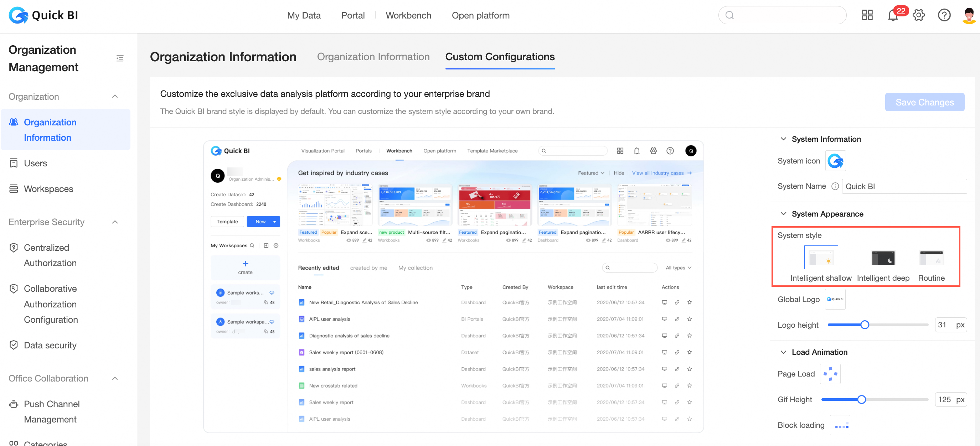
Task: Click the Page Load animation icon
Action: tap(830, 374)
